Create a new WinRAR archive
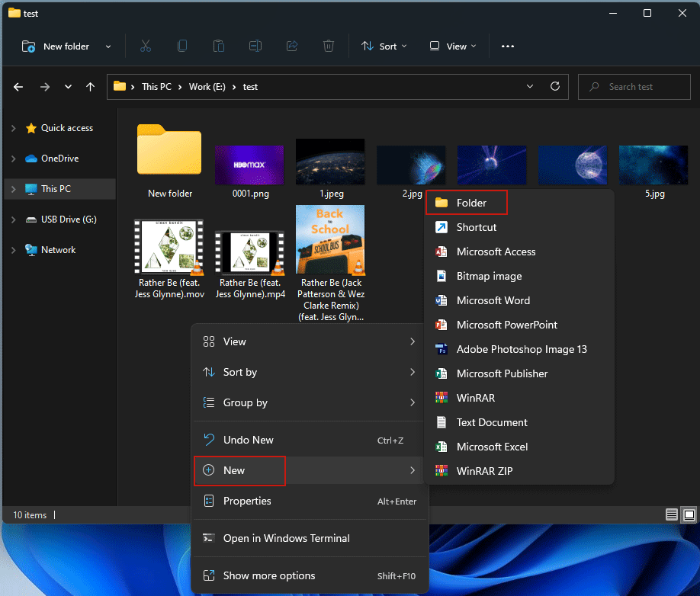This screenshot has height=596, width=700. click(x=519, y=398)
